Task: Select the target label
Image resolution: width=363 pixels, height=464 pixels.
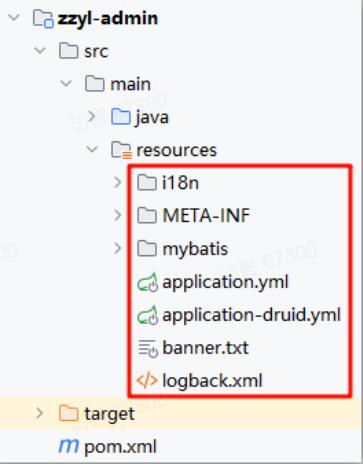Action: click(x=110, y=415)
